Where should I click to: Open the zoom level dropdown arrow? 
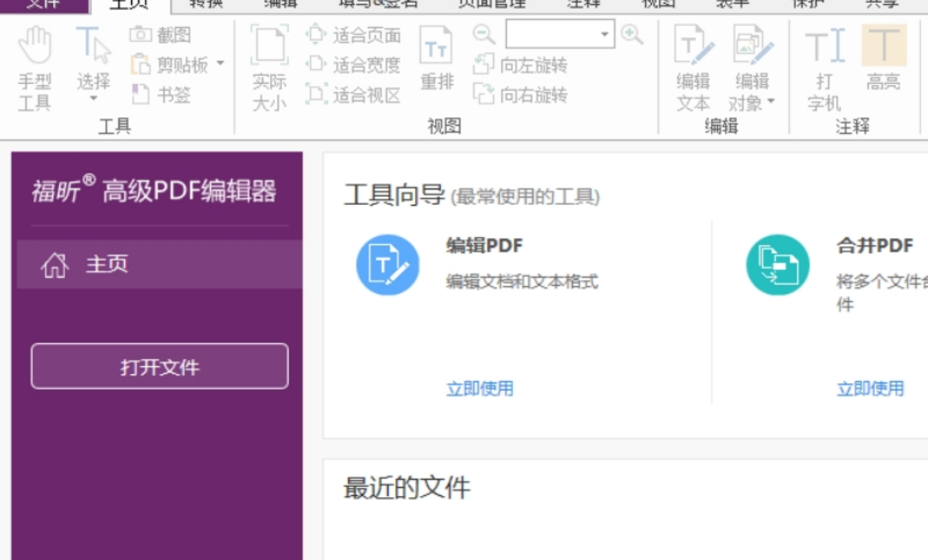coord(605,34)
